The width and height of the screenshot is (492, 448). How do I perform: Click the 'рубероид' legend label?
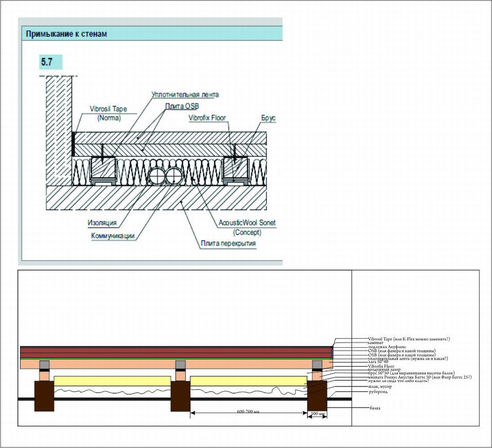(x=378, y=392)
